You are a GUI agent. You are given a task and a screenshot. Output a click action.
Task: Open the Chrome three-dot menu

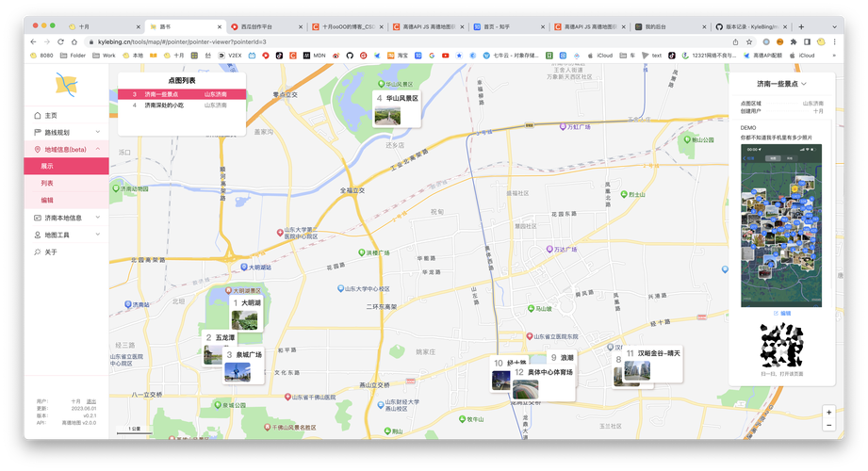tap(834, 41)
